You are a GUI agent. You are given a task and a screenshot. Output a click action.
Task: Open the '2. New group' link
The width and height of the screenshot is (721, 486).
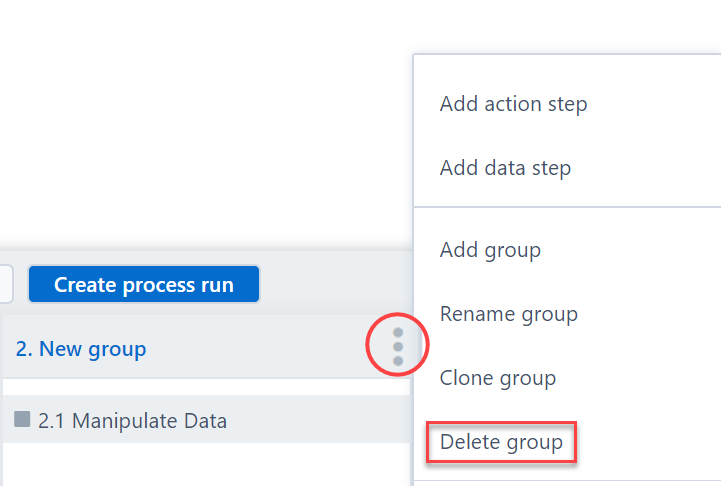tap(81, 349)
